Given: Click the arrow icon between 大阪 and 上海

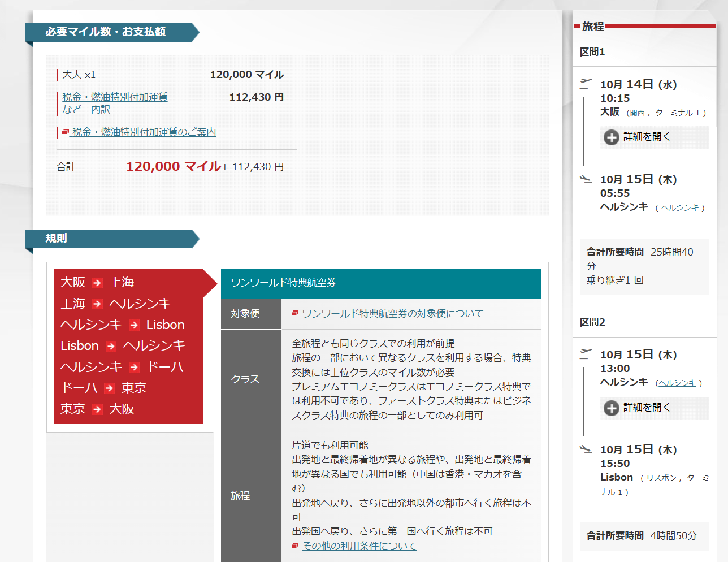Looking at the screenshot, I should [97, 283].
